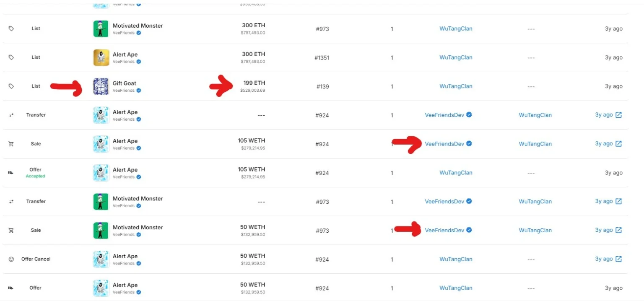Open WuTangClan recipient link in Motivated Monster Sale row
Image resolution: width=644 pixels, height=301 pixels.
tap(535, 230)
